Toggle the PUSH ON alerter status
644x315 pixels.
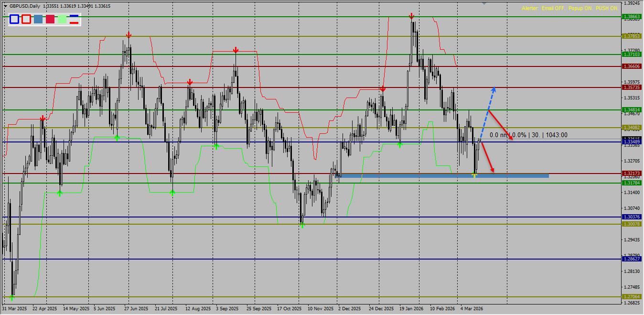click(606, 9)
